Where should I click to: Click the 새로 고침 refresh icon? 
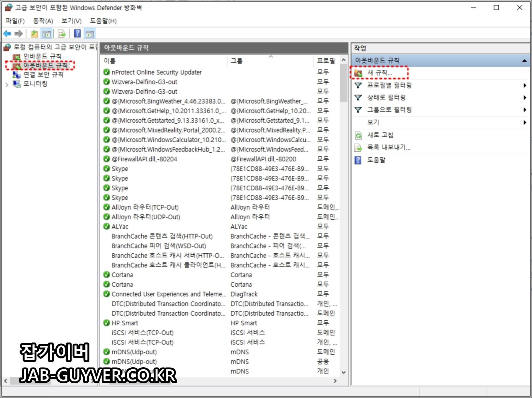358,135
